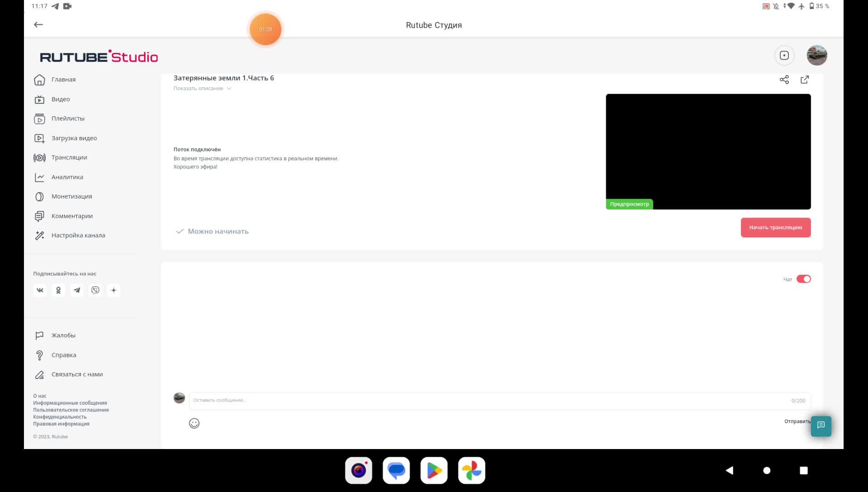
Task: Click the Viber social icon
Action: 95,290
